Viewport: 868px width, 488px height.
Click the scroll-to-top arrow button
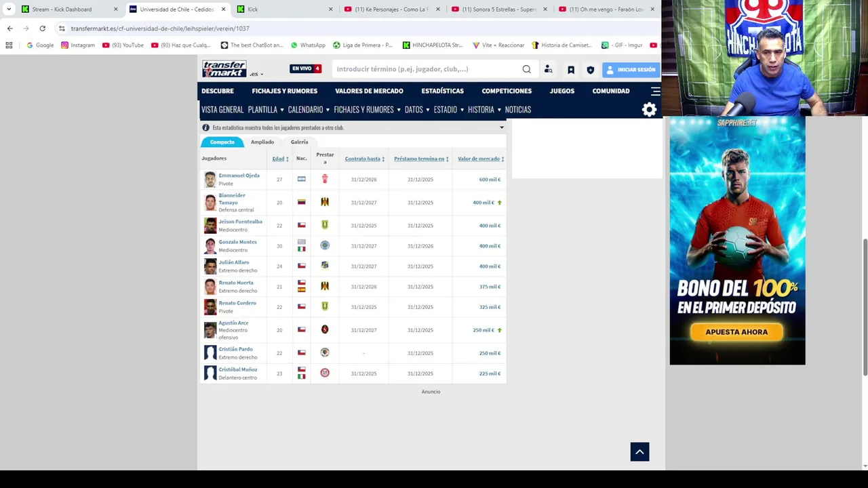(x=639, y=452)
